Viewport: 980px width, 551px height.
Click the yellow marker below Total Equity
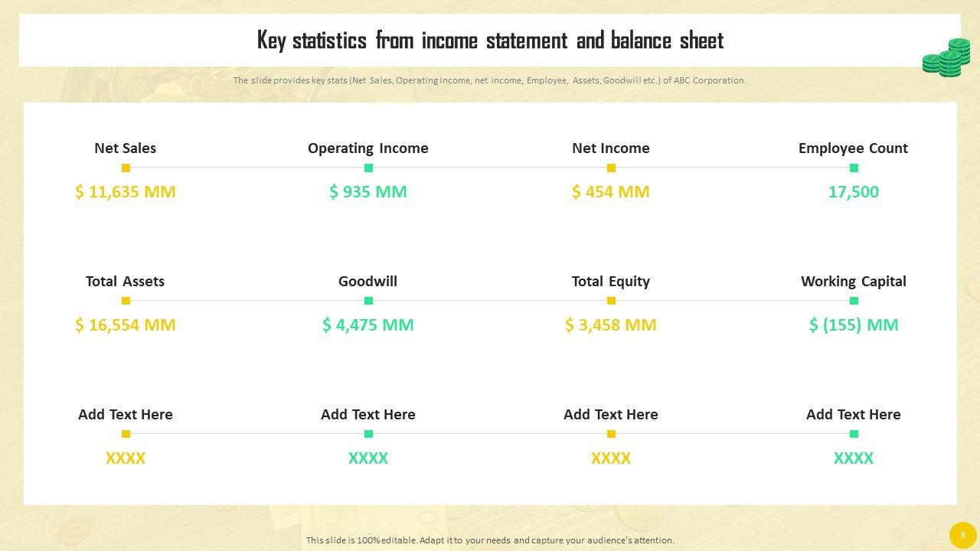coord(611,301)
